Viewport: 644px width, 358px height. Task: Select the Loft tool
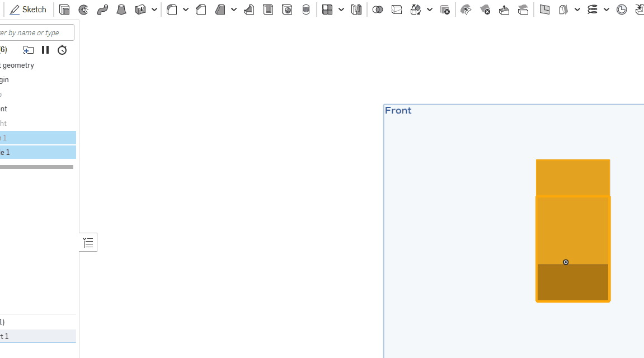click(x=121, y=10)
